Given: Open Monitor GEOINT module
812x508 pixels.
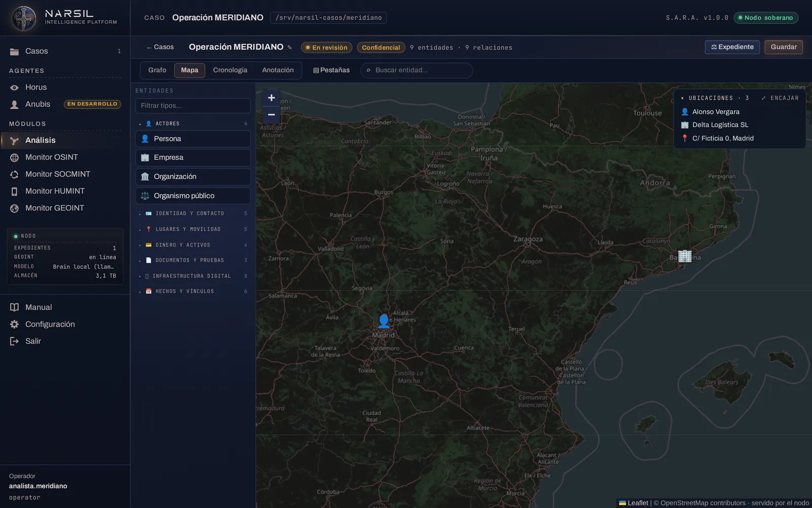Looking at the screenshot, I should click(65, 208).
